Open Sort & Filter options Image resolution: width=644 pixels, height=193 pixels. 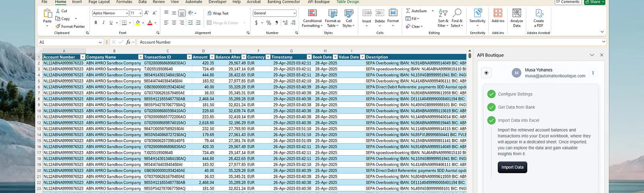[x=443, y=18]
